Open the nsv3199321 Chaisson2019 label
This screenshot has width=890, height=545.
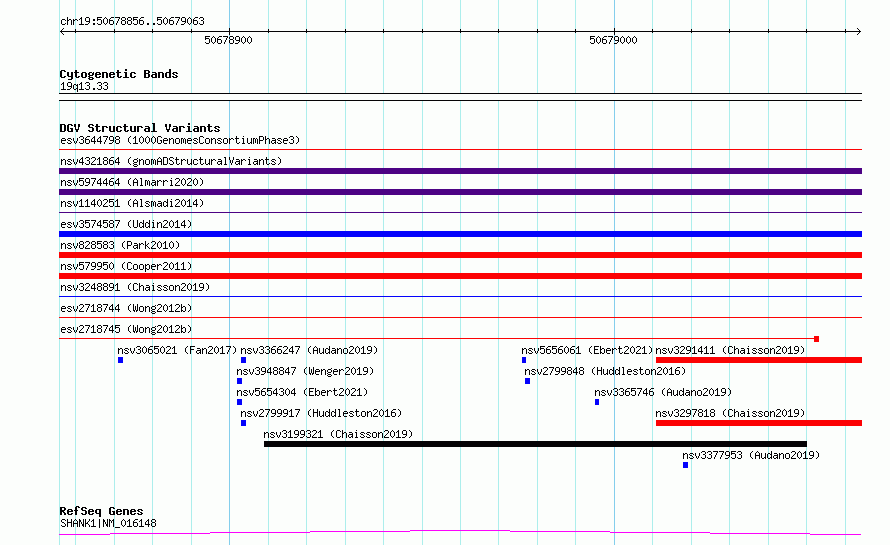338,434
